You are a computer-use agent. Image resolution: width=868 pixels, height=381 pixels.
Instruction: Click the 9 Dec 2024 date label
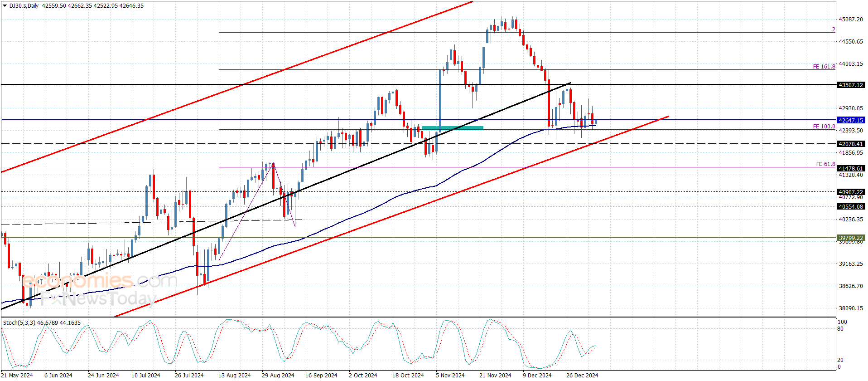click(537, 376)
